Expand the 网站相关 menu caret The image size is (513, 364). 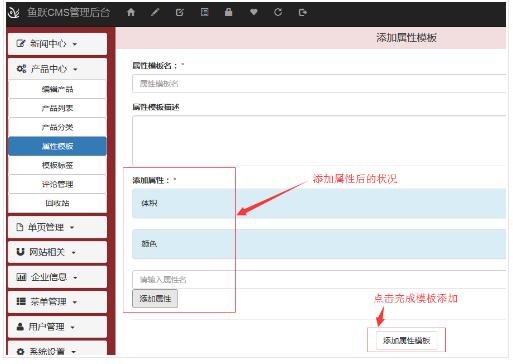pos(74,252)
